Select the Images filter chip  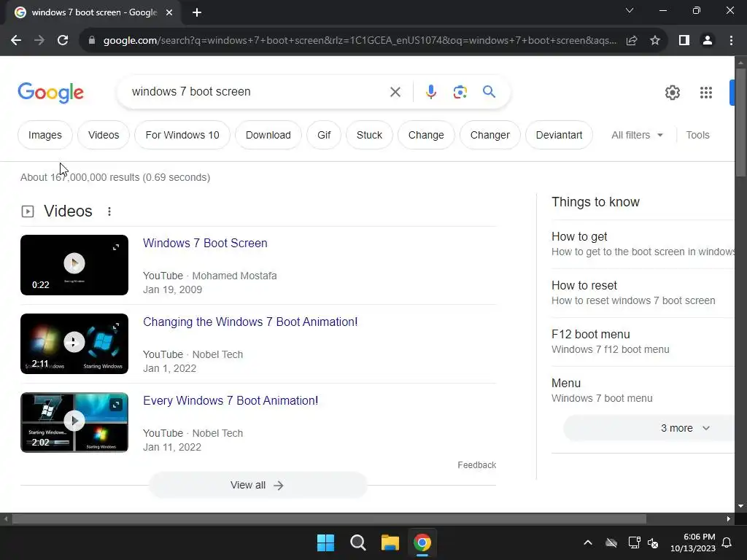coord(45,135)
